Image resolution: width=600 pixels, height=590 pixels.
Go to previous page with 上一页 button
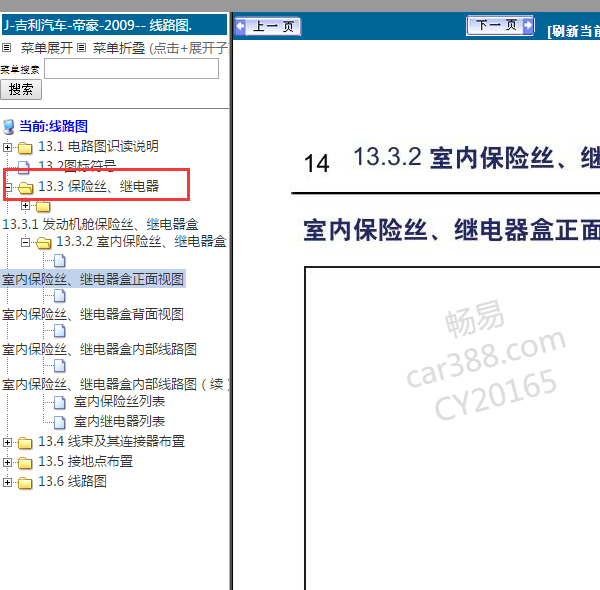click(267, 26)
